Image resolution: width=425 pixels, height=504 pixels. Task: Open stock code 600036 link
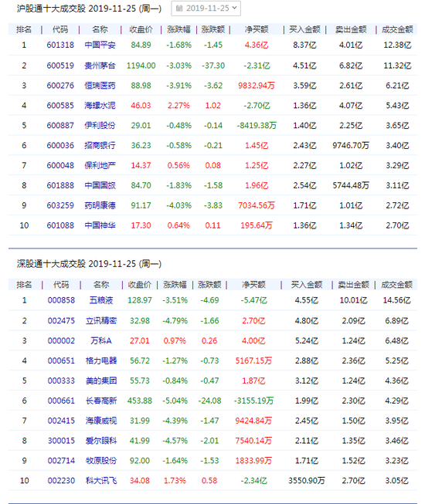(60, 145)
